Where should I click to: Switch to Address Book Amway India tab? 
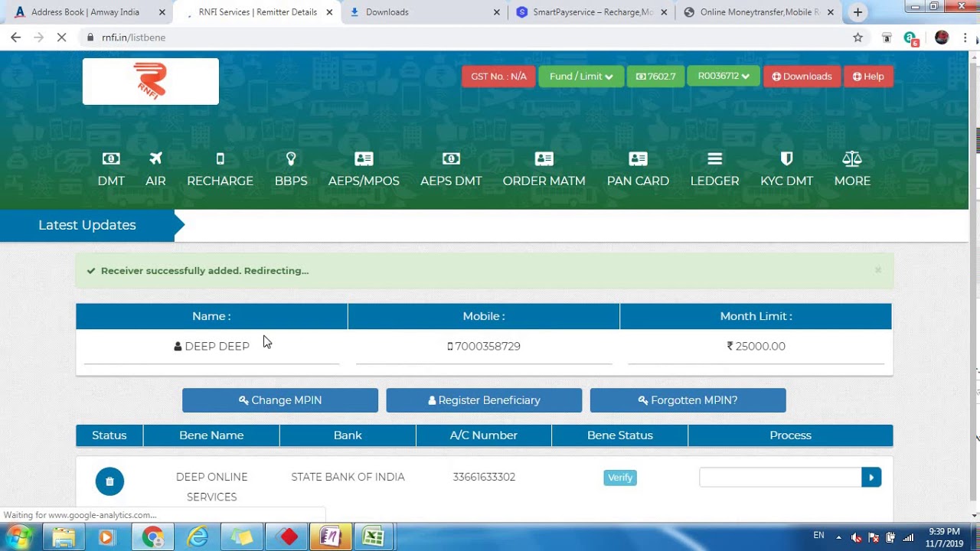tap(86, 12)
